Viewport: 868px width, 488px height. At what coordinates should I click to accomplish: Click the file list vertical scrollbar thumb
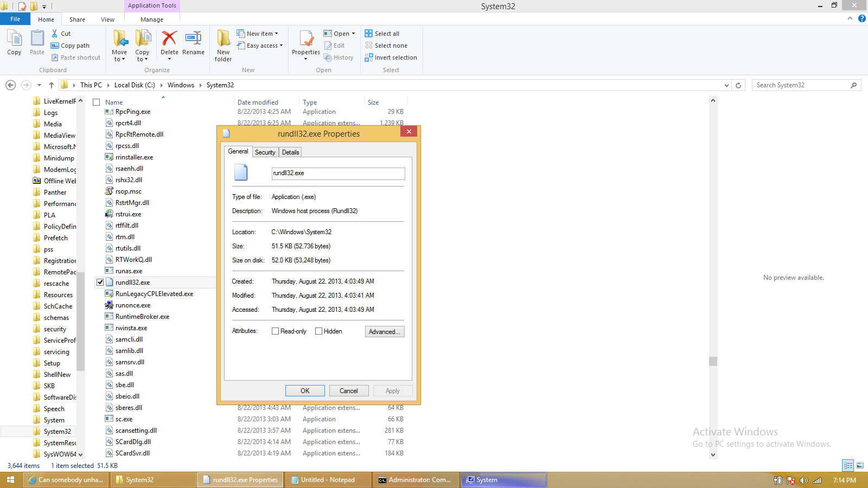713,361
